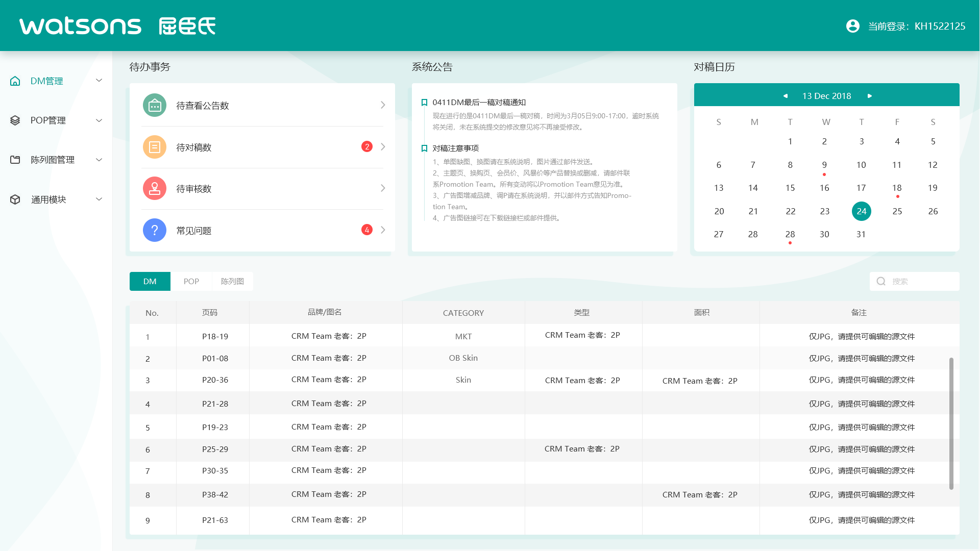
Task: Switch to the 陈列图 tab
Action: pos(232,282)
